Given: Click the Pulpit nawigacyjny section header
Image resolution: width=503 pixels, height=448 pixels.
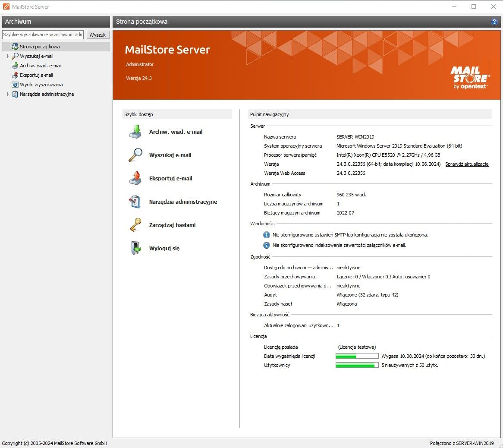Looking at the screenshot, I should [370, 114].
